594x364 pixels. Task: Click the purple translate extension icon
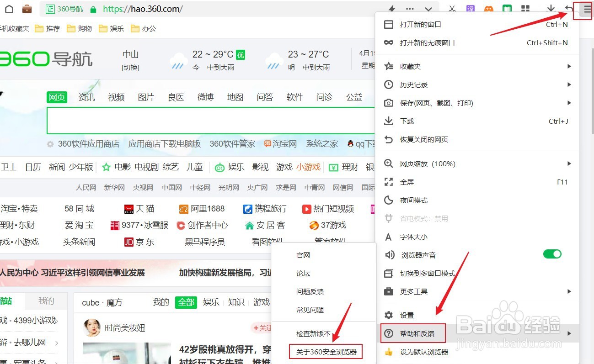[471, 9]
